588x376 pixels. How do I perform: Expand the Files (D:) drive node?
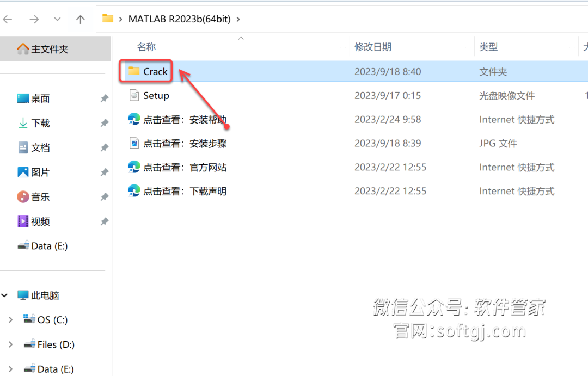[x=10, y=344]
